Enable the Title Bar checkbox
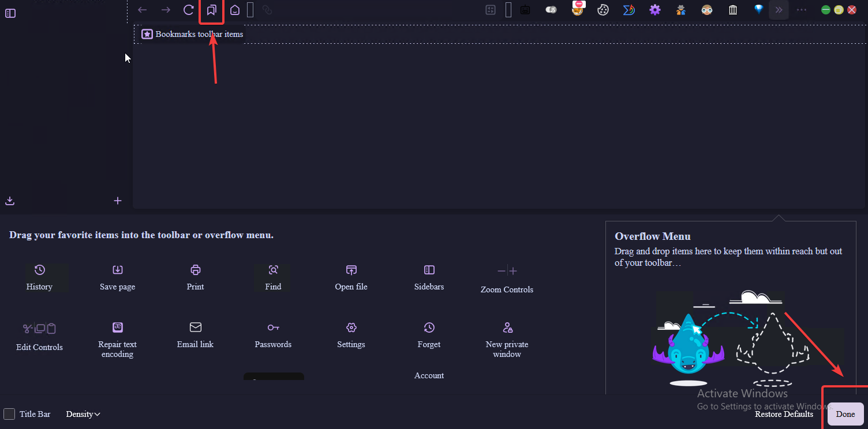Image resolution: width=868 pixels, height=429 pixels. (x=9, y=414)
